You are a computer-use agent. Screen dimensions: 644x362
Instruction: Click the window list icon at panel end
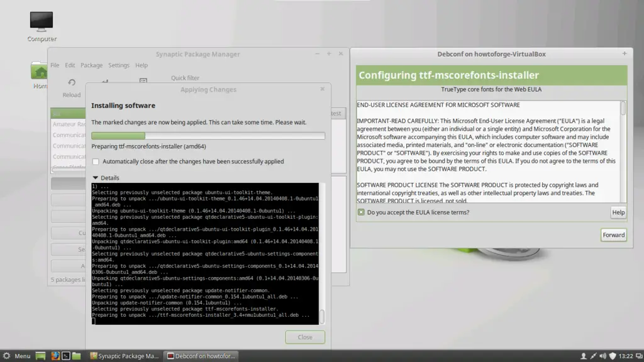click(x=639, y=356)
